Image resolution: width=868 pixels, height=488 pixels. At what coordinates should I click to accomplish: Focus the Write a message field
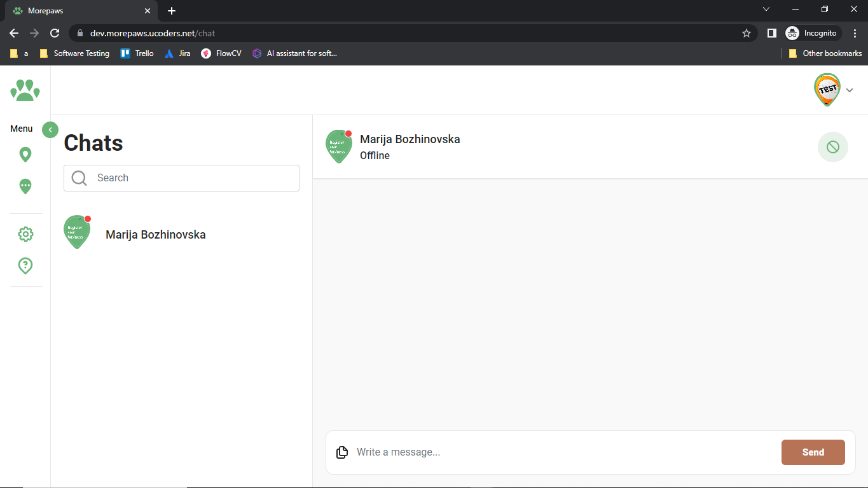click(x=560, y=452)
